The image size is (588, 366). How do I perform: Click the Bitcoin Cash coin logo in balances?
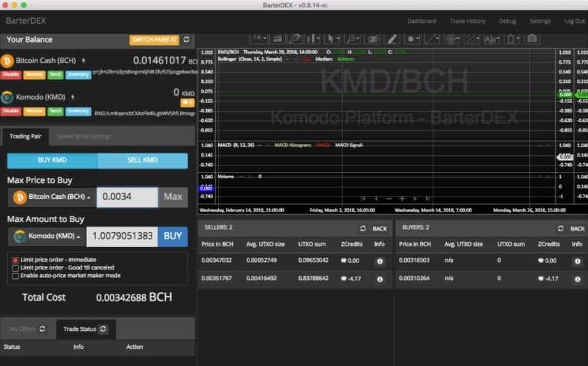point(7,61)
